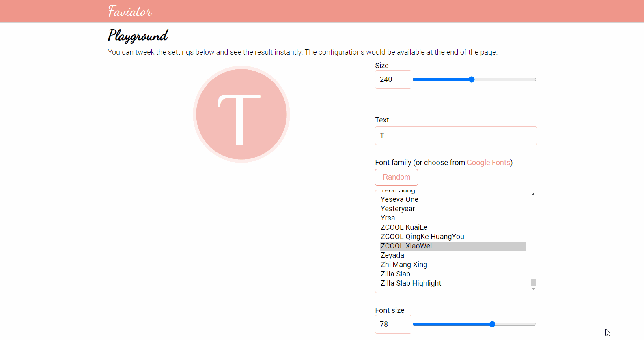The height and width of the screenshot is (340, 644).
Task: Select highlighted ZCOOL XiaoWei font
Action: [452, 246]
